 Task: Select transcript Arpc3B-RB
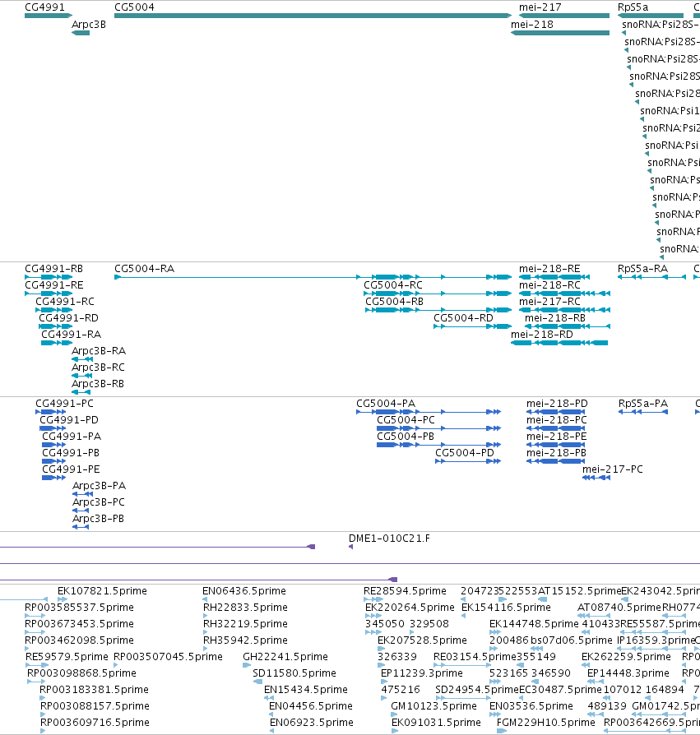pyautogui.click(x=98, y=383)
